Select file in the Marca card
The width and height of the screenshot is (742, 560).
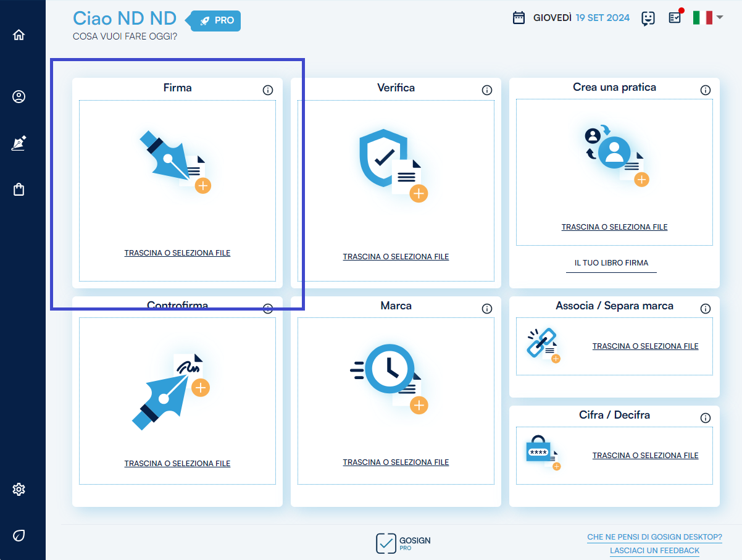click(396, 462)
